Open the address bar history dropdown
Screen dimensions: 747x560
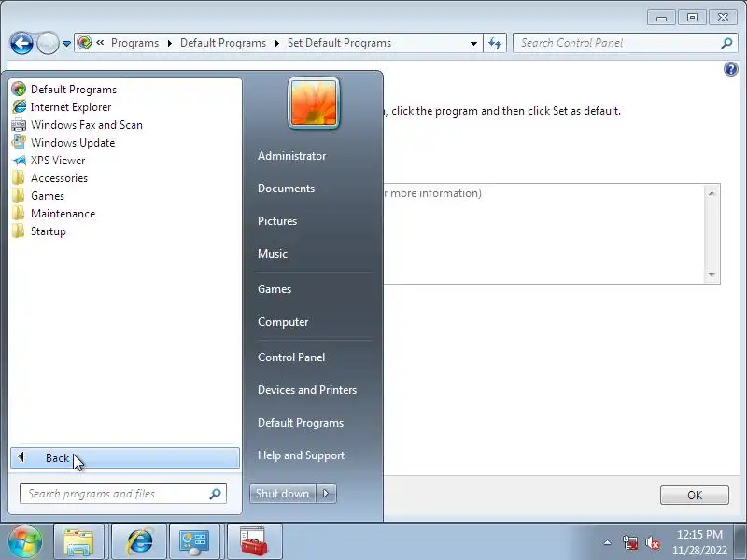tap(473, 43)
